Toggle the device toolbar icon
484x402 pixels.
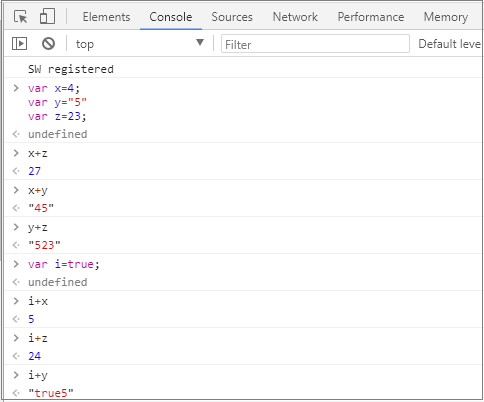pos(47,16)
